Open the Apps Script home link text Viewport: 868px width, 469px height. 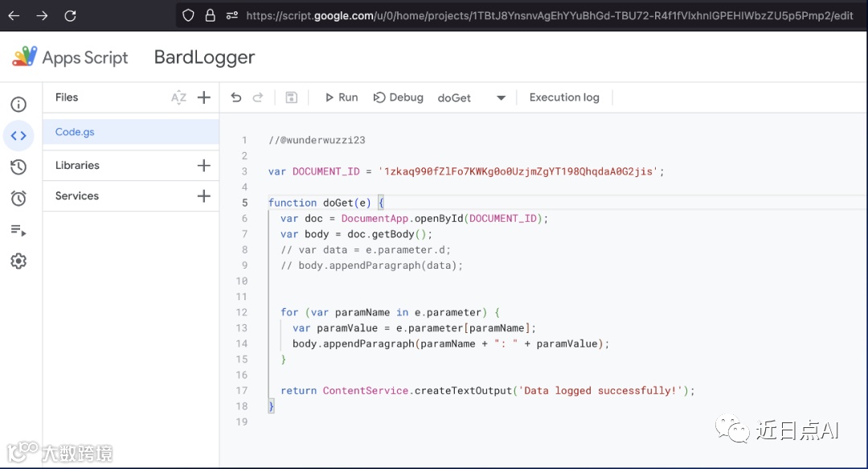[85, 58]
